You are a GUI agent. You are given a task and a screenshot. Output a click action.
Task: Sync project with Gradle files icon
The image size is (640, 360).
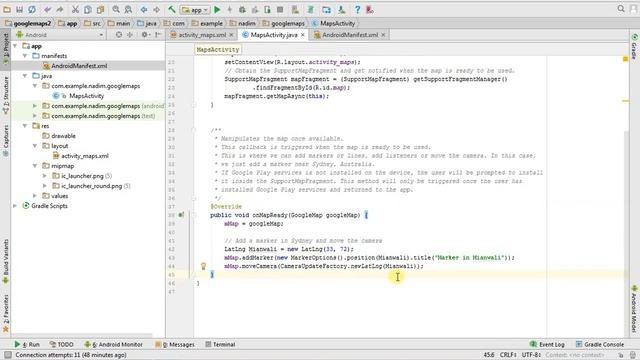(311, 9)
